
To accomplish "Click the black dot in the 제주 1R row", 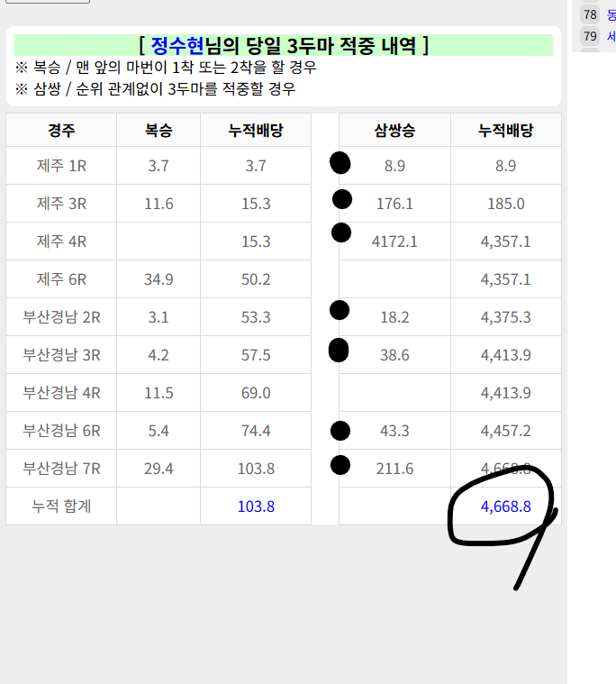I will click(x=340, y=163).
